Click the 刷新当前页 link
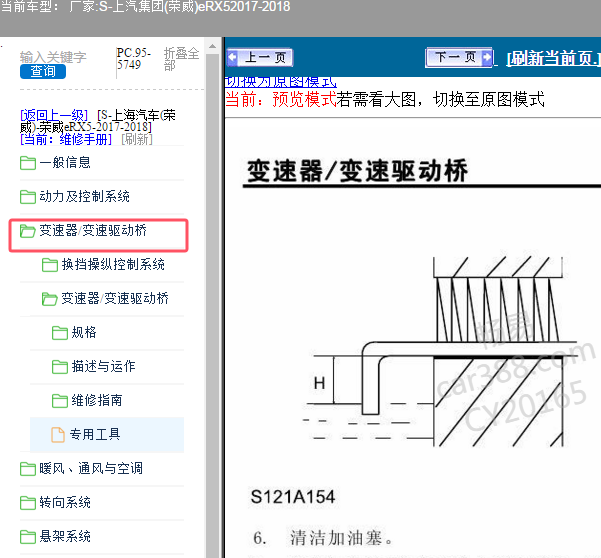Screen dimensions: 601x558 [x=553, y=59]
